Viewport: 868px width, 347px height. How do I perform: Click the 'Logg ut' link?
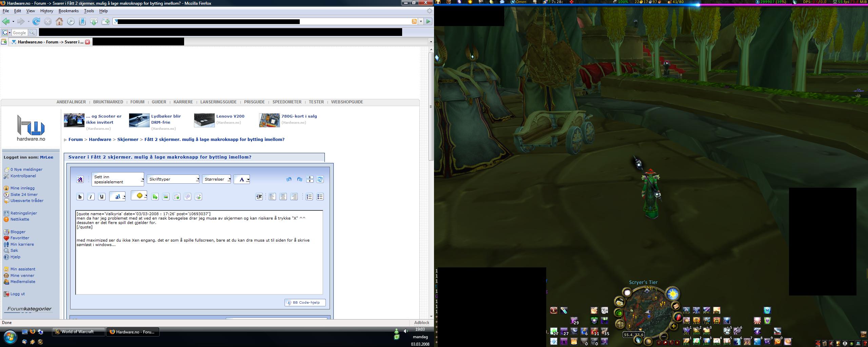(x=18, y=294)
